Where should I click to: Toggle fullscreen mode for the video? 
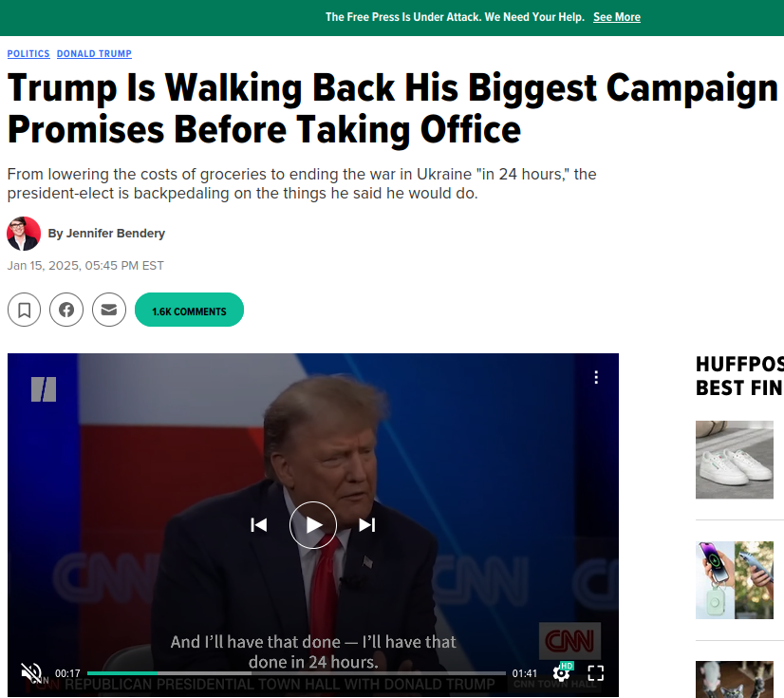tap(595, 673)
